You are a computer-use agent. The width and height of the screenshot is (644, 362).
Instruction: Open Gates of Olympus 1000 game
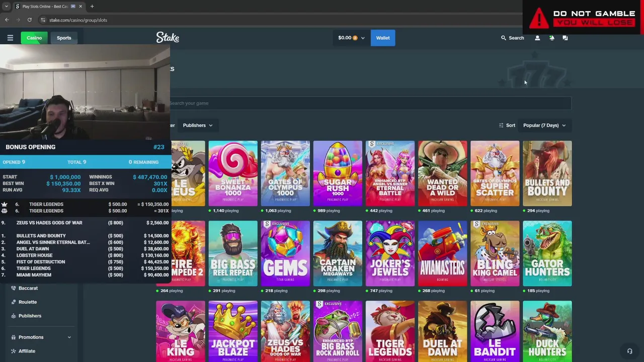285,173
